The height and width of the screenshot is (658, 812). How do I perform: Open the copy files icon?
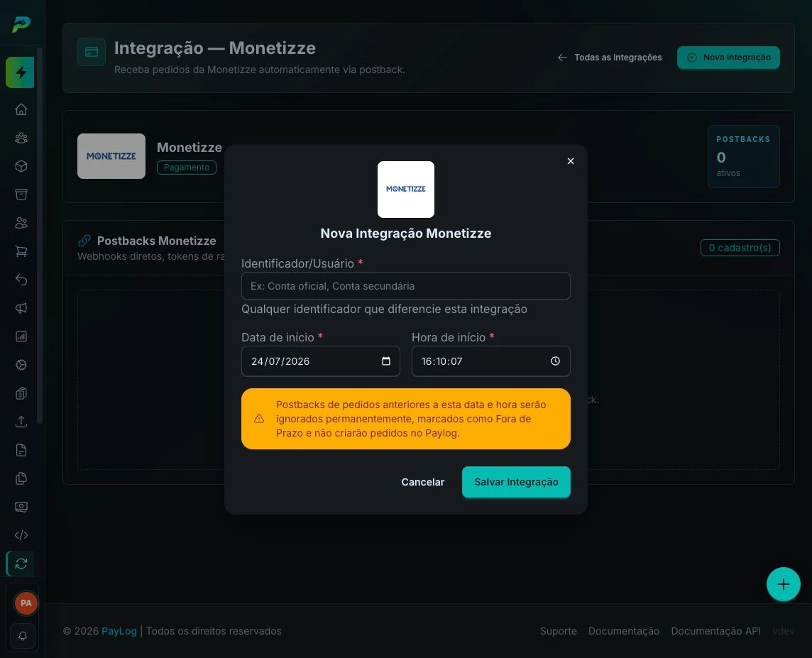[21, 478]
